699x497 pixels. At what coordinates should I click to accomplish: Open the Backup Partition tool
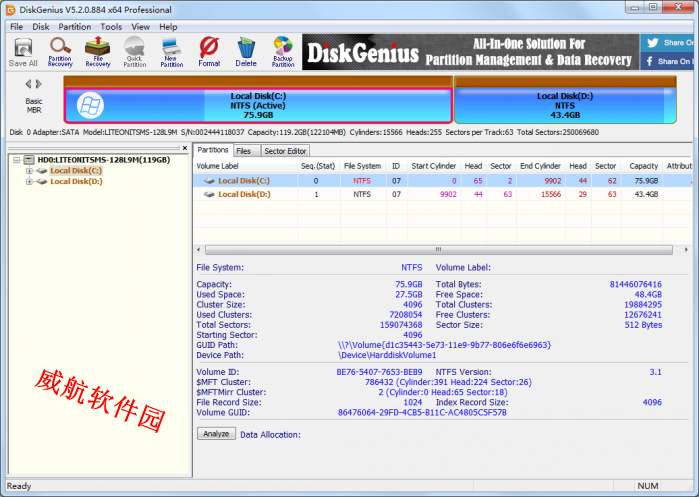click(283, 51)
